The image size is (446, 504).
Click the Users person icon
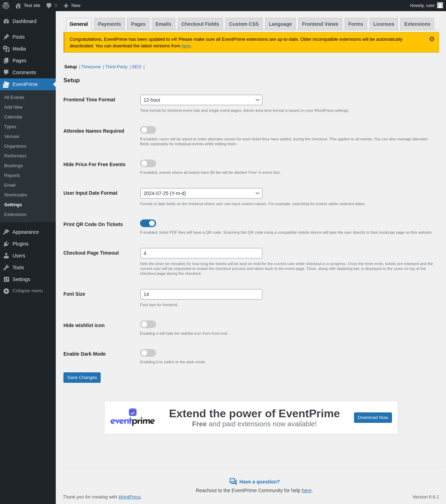(6, 256)
